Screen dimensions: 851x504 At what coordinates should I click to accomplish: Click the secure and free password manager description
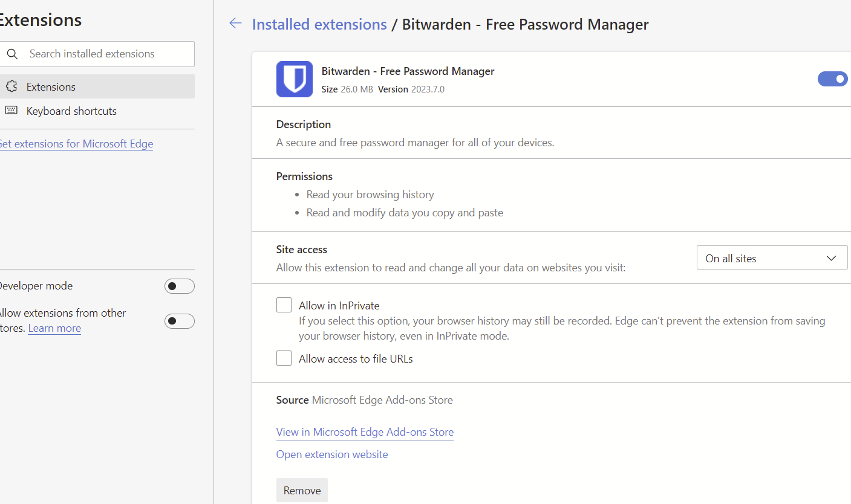click(416, 143)
